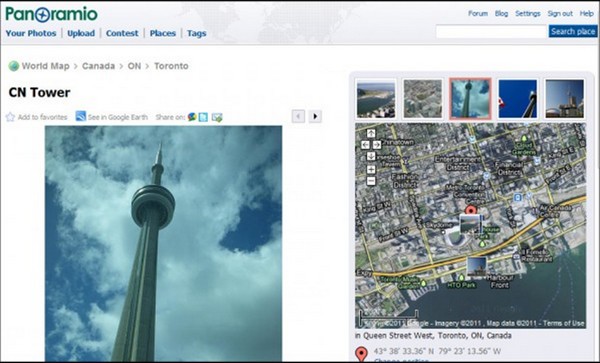Share photo by email envelope icon

217,117
